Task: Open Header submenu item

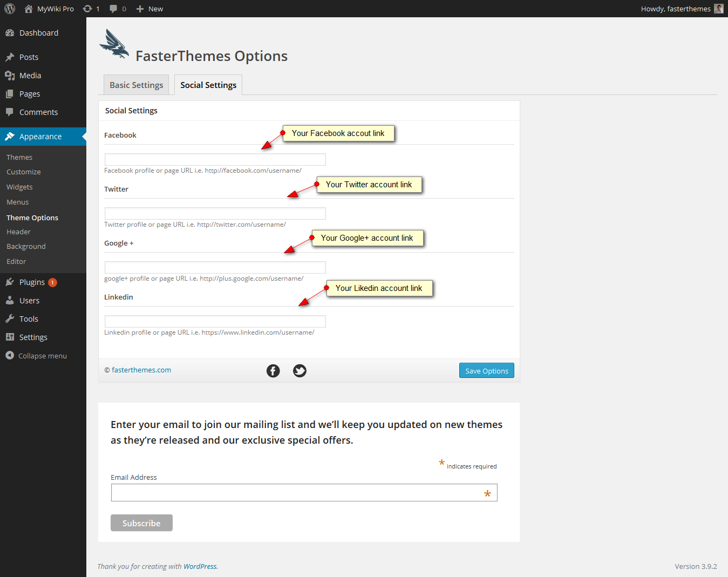Action: coord(18,232)
